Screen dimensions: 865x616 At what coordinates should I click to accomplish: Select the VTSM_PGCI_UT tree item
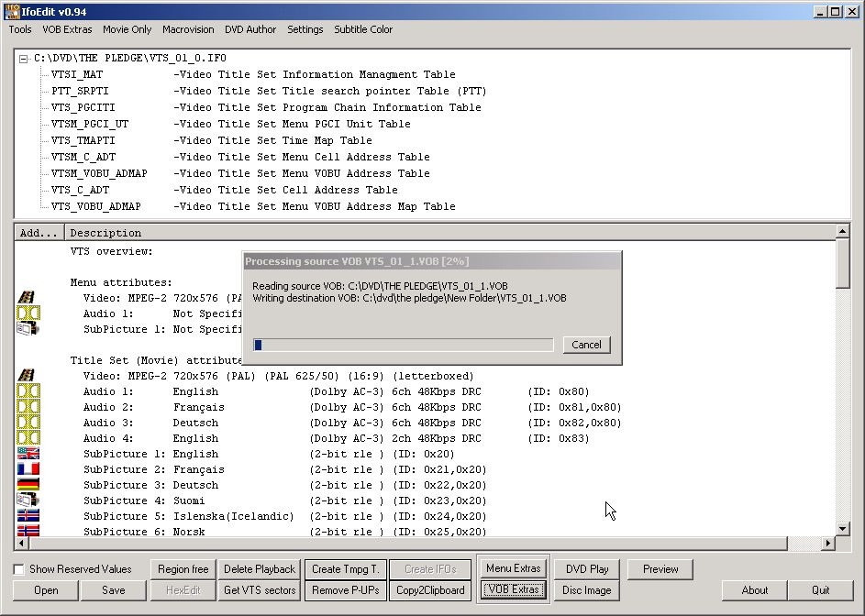pyautogui.click(x=90, y=124)
